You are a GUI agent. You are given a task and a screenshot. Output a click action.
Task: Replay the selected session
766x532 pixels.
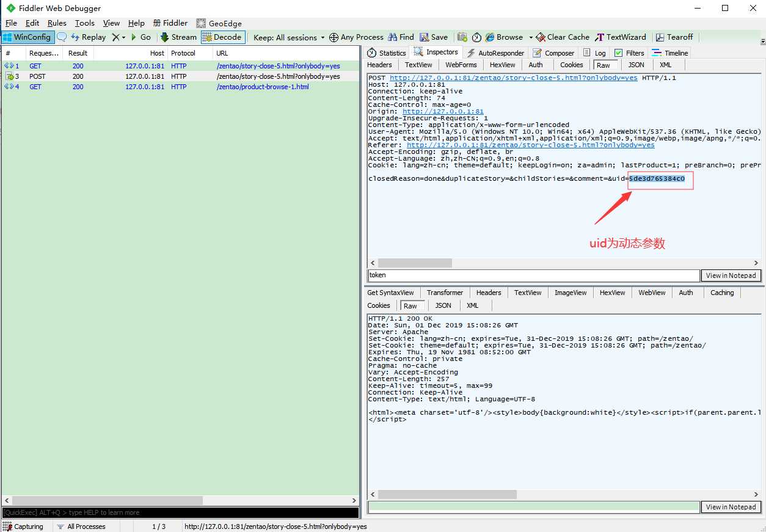tap(88, 37)
